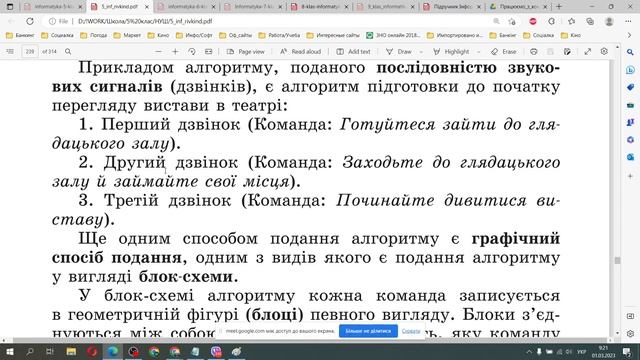Open the browser profile avatar
Screen dimensions: 640x360
[609, 21]
